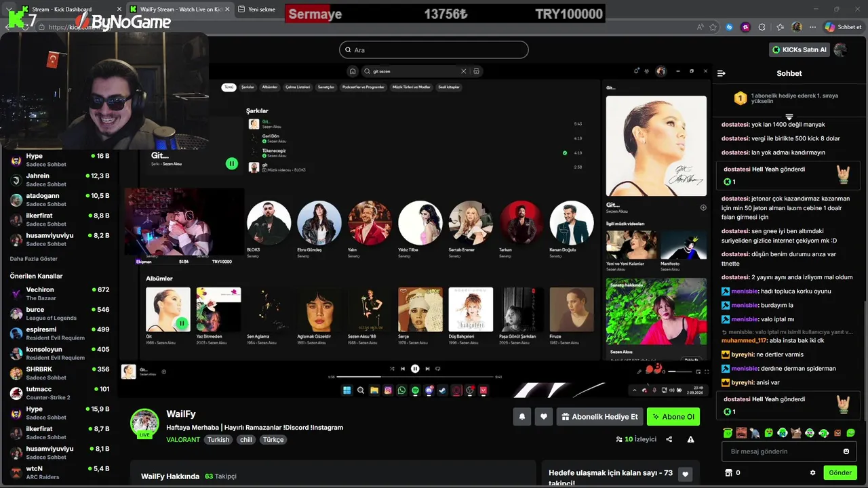Click the Spotify next track button
Viewport: 868px width, 488px height.
pyautogui.click(x=427, y=369)
